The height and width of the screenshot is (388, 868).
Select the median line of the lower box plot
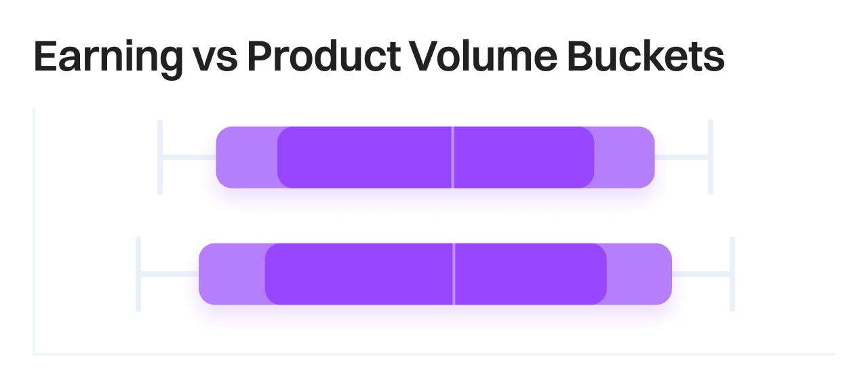click(x=454, y=274)
